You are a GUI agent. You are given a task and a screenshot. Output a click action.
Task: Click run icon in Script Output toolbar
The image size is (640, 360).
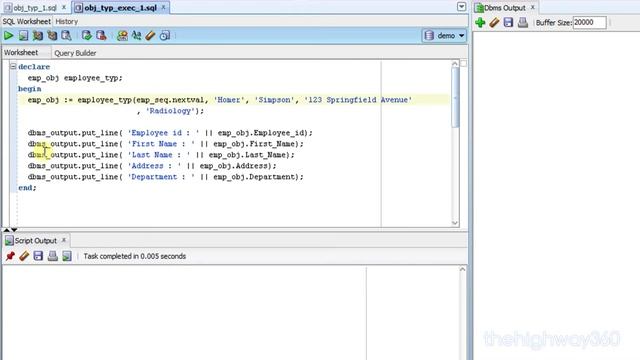coord(67,256)
